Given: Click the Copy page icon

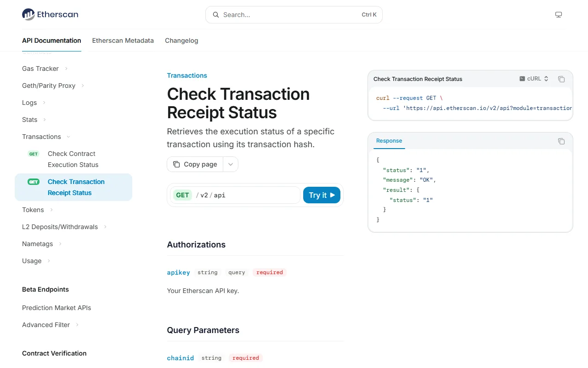Looking at the screenshot, I should click(x=176, y=164).
